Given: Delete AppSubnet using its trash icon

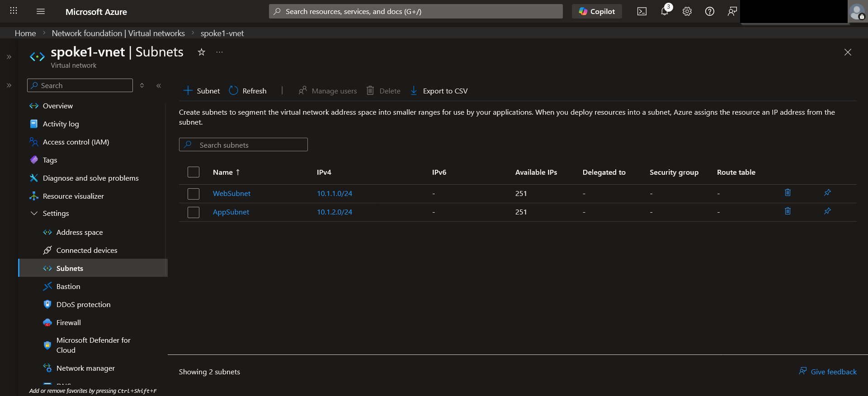Looking at the screenshot, I should coord(788,211).
